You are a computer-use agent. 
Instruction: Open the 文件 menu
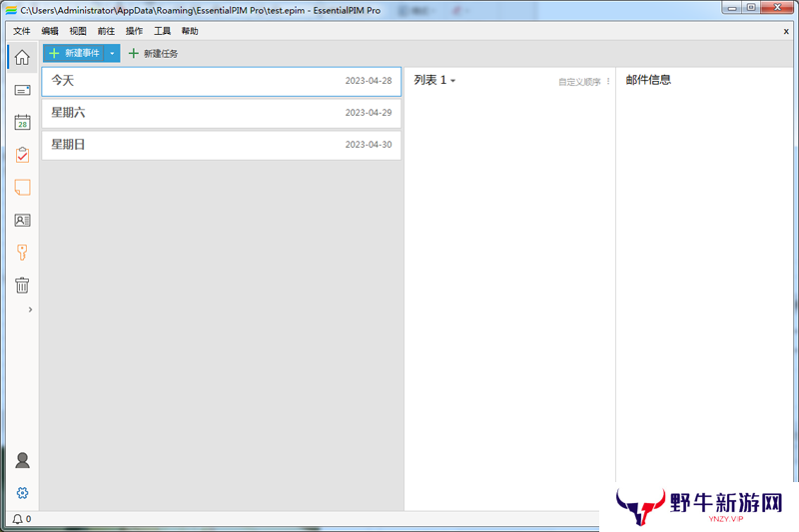click(x=21, y=31)
